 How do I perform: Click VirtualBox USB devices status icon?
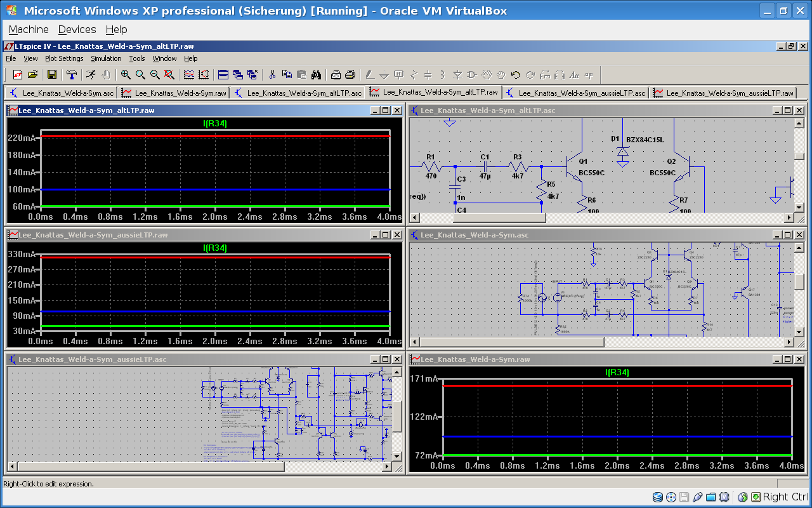point(698,497)
